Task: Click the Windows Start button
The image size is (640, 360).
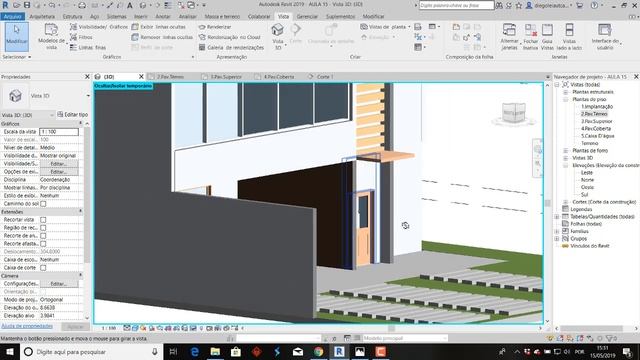Action: pos(10,351)
